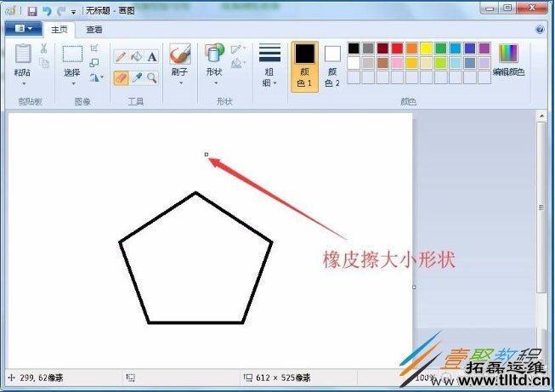Expand the Brushes dropdown arrow

tap(181, 83)
